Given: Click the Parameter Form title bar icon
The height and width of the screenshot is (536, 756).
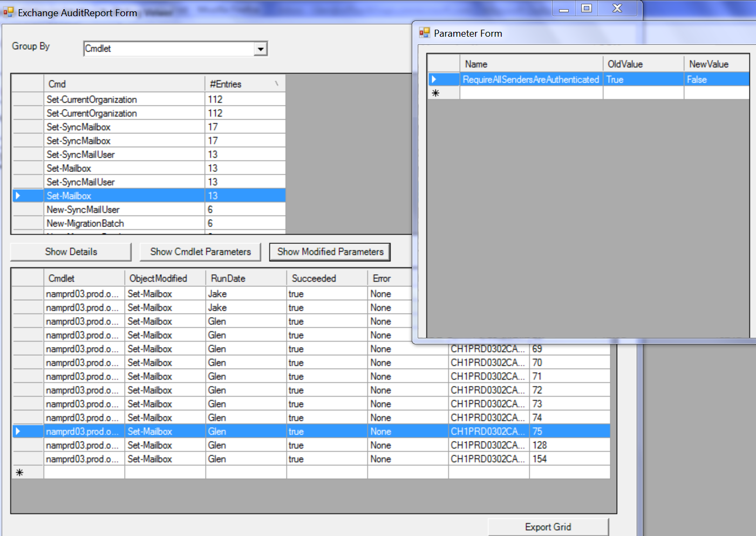Looking at the screenshot, I should click(424, 33).
